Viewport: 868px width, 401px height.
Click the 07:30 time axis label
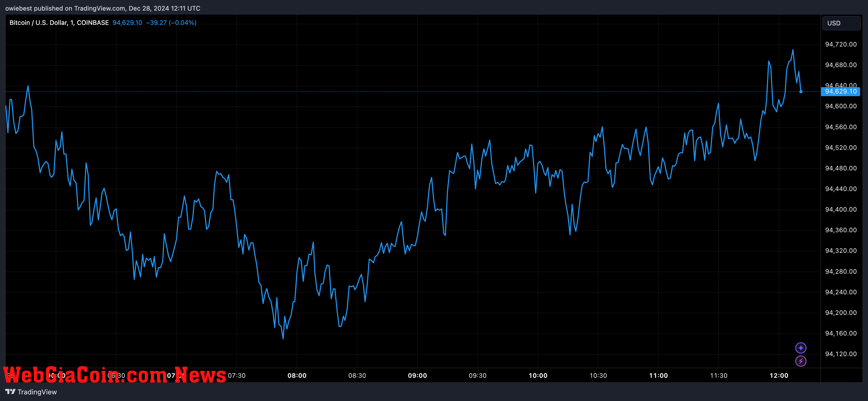236,375
